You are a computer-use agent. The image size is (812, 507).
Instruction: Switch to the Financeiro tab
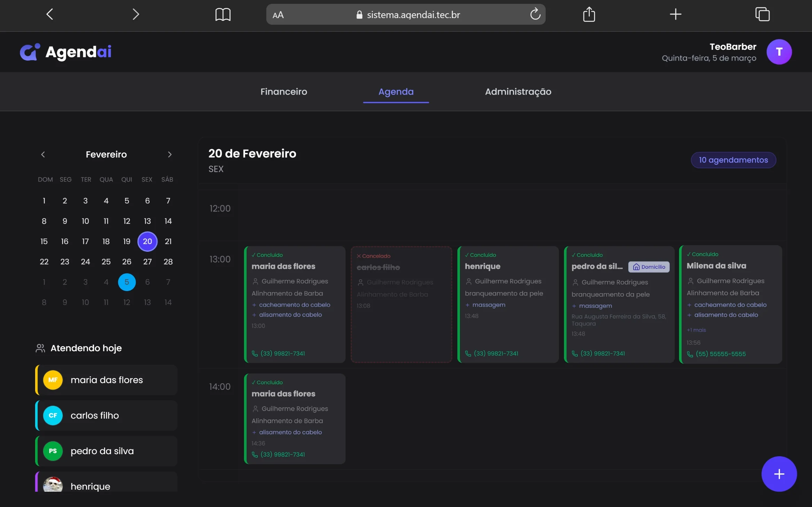coord(284,92)
